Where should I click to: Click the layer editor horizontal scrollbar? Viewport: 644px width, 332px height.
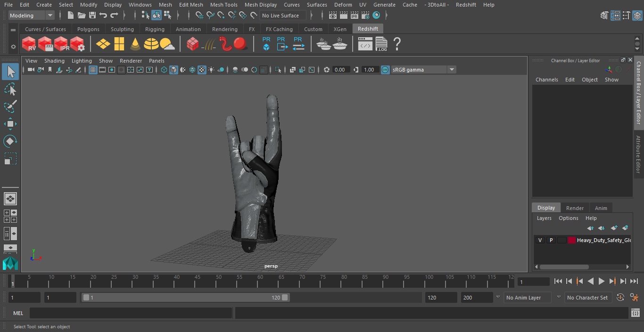click(x=564, y=267)
